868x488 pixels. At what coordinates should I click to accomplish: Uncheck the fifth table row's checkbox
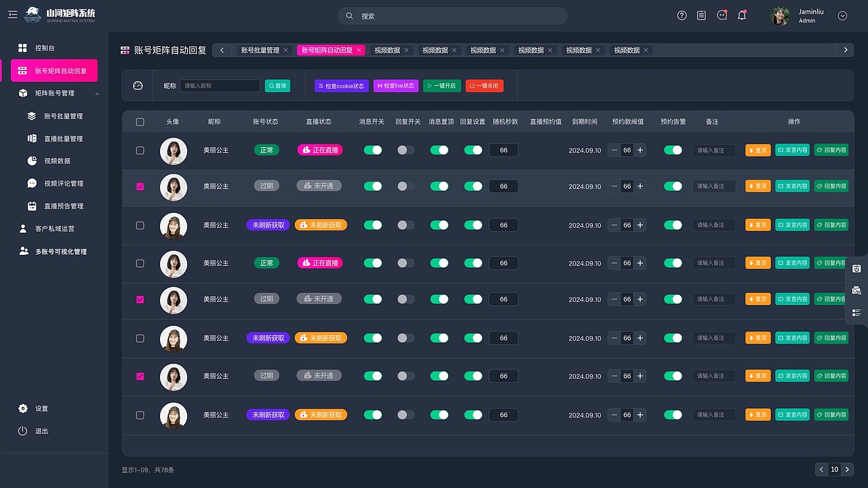point(140,299)
